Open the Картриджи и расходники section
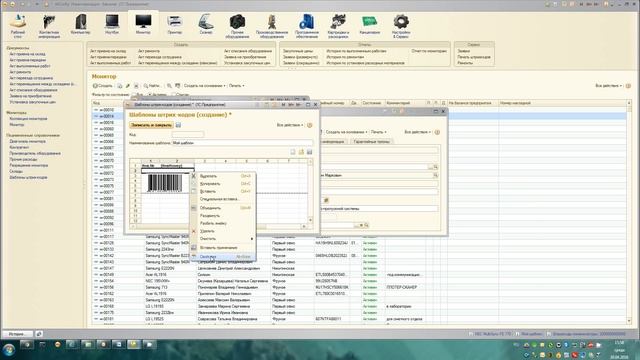Image resolution: width=640 pixels, height=360 pixels. (338, 26)
